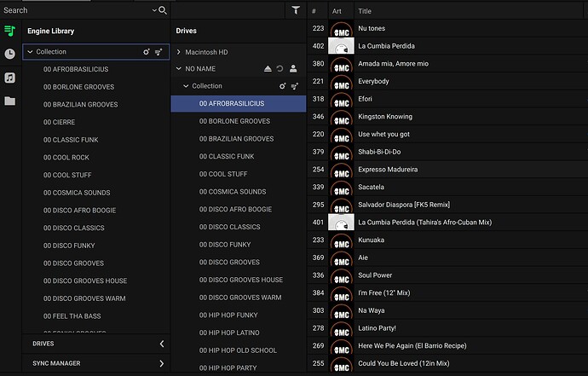Select 00 HIP HOP PARTY playlist
The width and height of the screenshot is (588, 376).
(228, 368)
